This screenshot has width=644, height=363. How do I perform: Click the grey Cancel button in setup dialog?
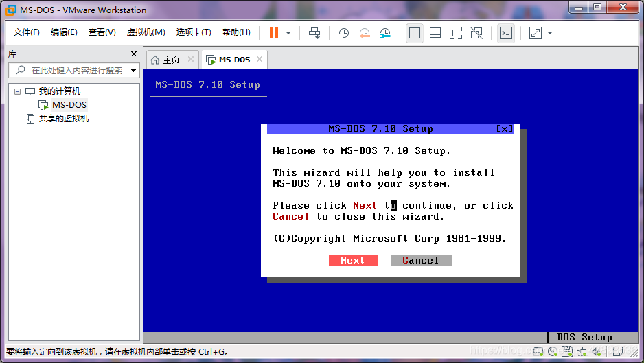tap(422, 260)
